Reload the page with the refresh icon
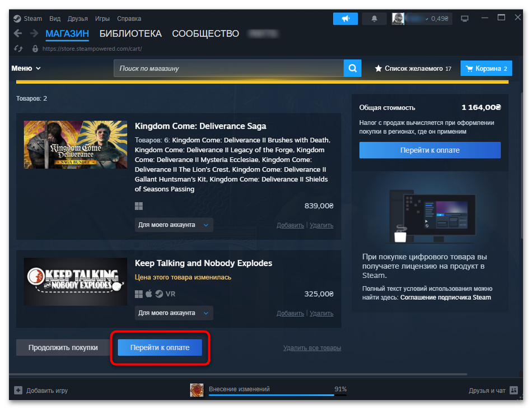Image resolution: width=532 pixels, height=409 pixels. coord(18,49)
